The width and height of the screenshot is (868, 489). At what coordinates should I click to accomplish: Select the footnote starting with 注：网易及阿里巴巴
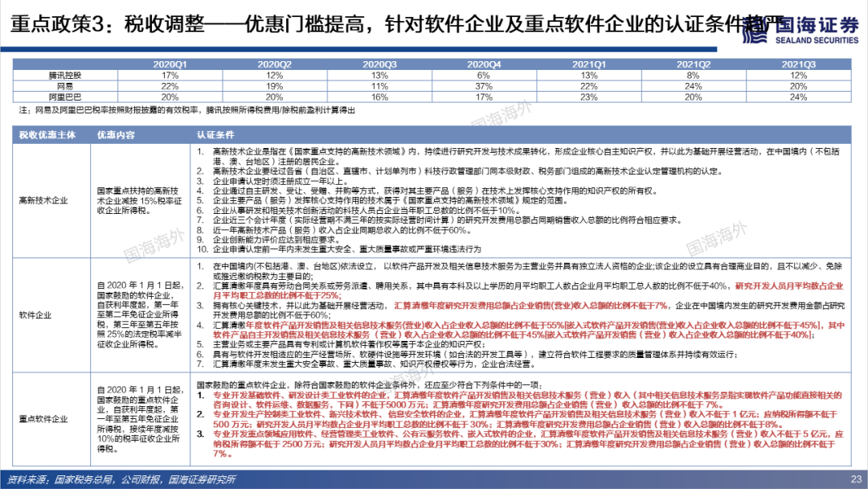pyautogui.click(x=186, y=110)
